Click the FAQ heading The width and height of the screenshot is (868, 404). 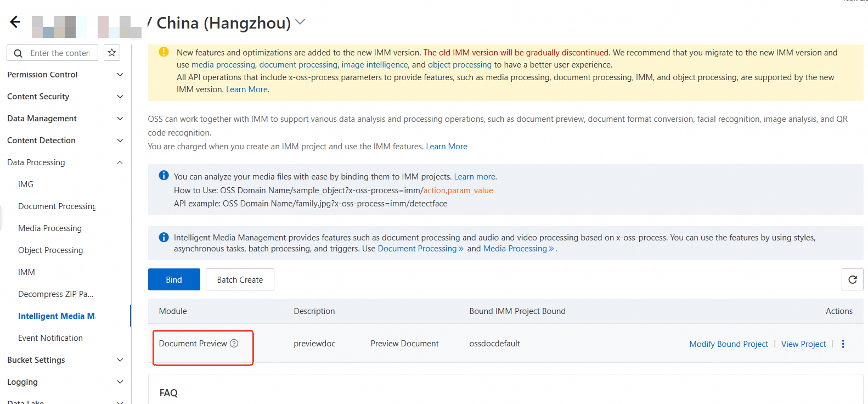pyautogui.click(x=168, y=393)
